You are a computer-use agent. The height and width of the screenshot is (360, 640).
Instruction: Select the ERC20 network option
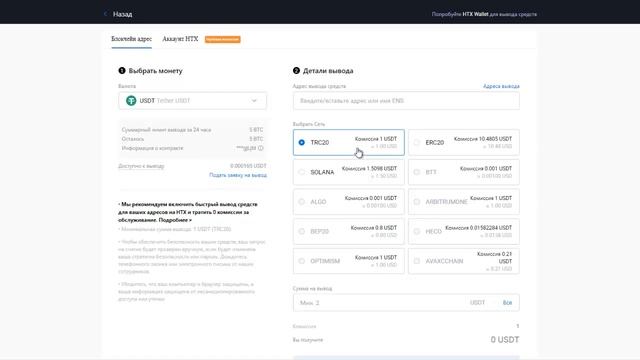click(x=464, y=142)
